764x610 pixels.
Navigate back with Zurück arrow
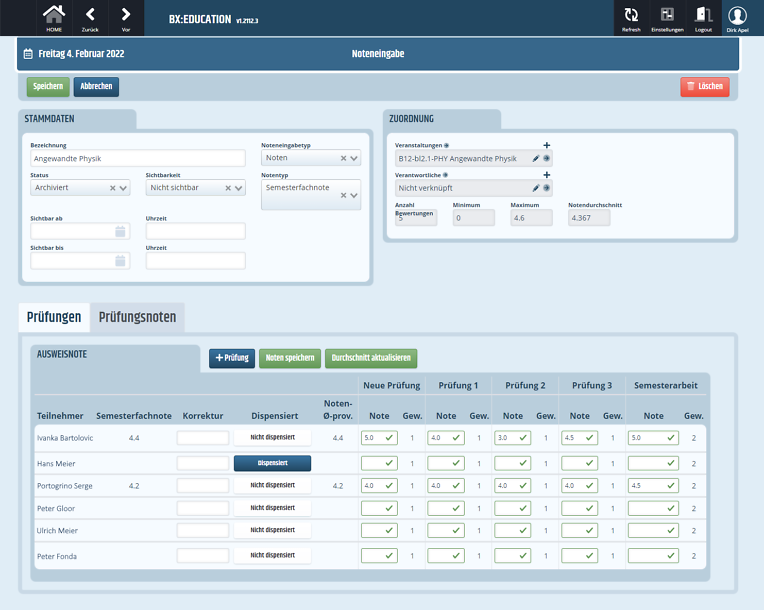click(x=90, y=18)
